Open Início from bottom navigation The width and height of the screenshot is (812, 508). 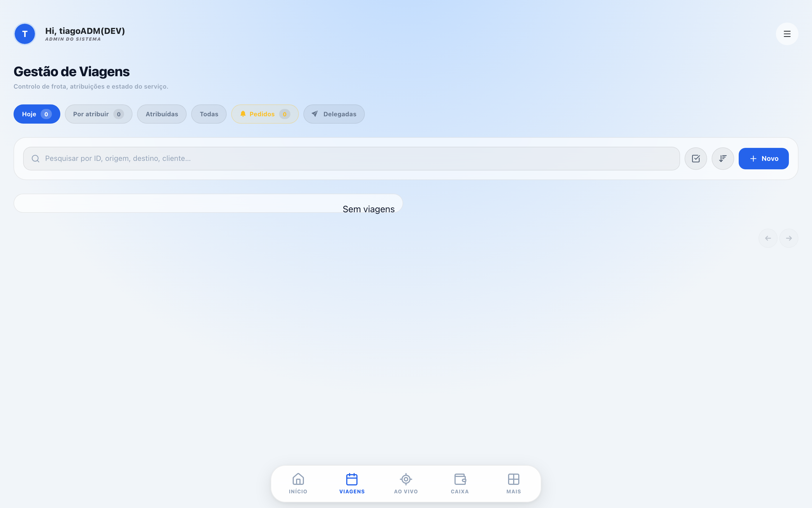(298, 484)
